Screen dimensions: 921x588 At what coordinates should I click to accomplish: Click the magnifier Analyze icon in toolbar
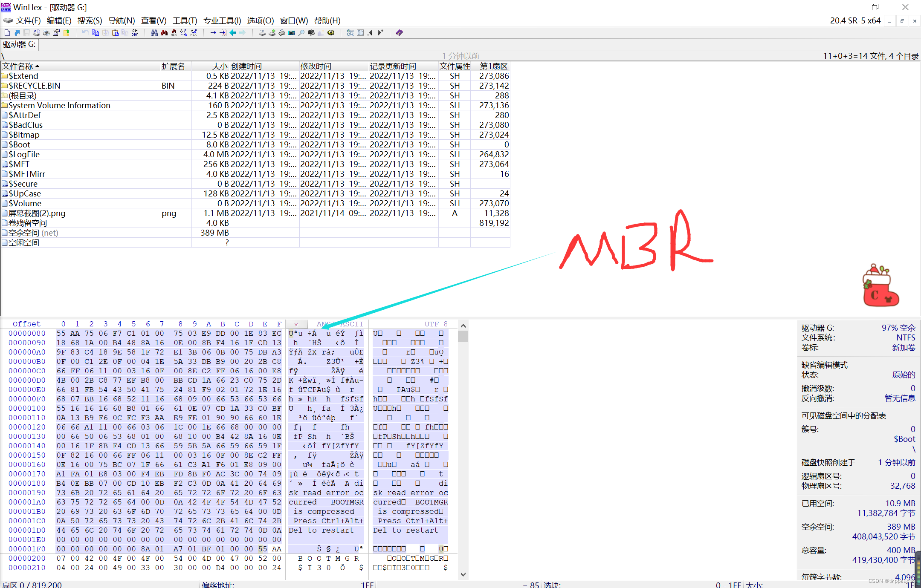(301, 33)
